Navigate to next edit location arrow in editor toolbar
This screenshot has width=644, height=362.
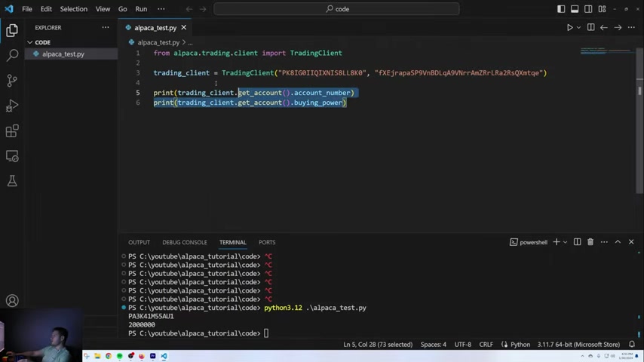(x=618, y=28)
